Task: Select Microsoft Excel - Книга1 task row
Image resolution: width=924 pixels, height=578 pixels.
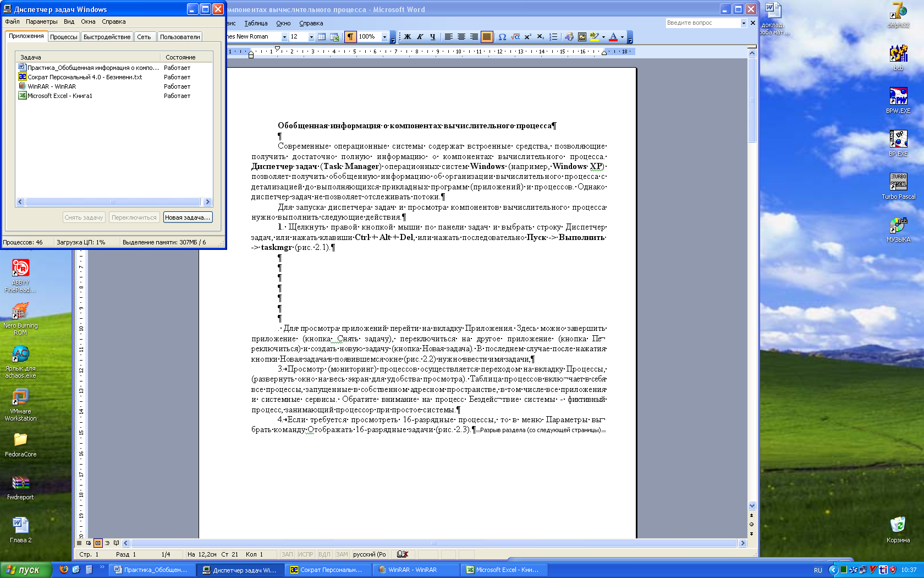Action: [114, 96]
